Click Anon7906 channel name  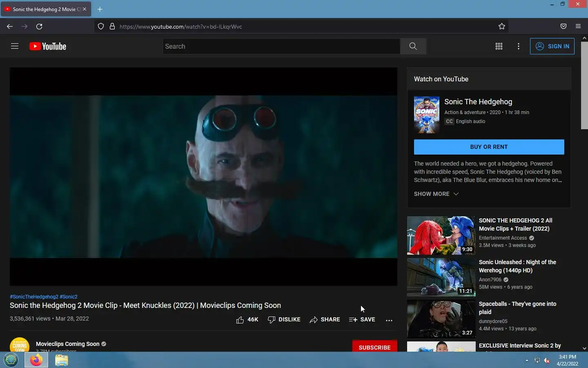click(x=490, y=280)
